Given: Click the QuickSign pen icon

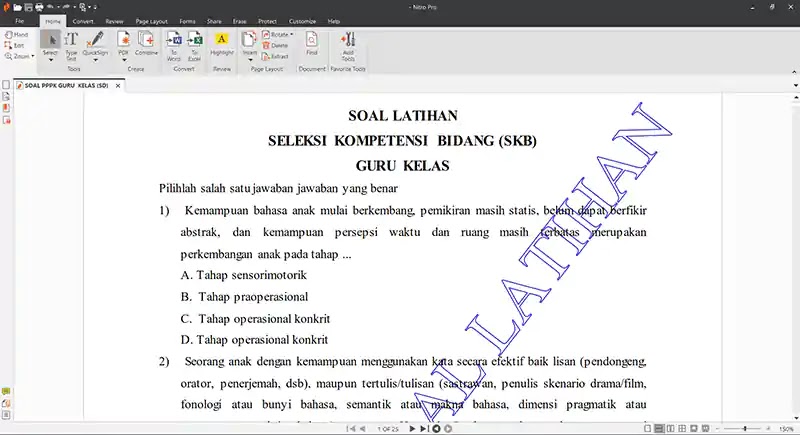Looking at the screenshot, I should 95,40.
